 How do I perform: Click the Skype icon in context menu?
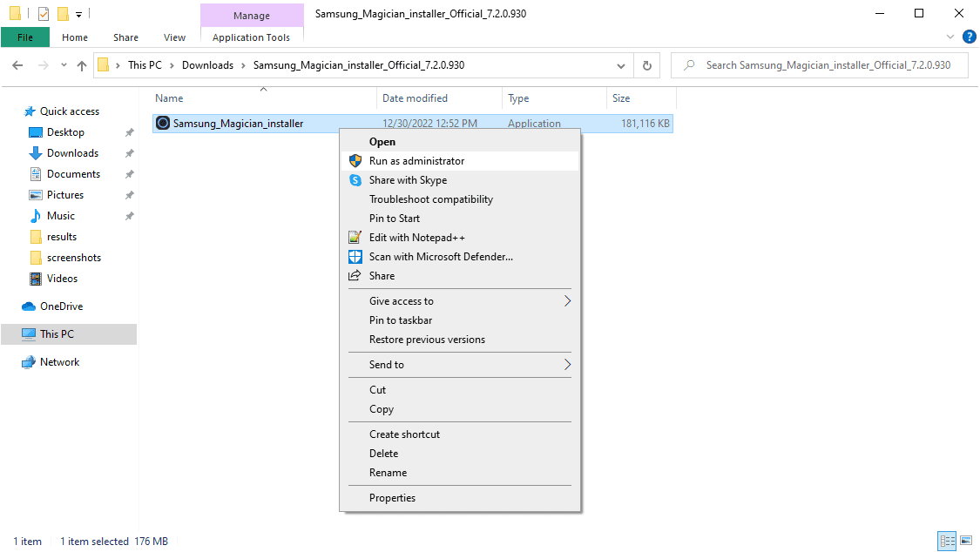coord(355,180)
